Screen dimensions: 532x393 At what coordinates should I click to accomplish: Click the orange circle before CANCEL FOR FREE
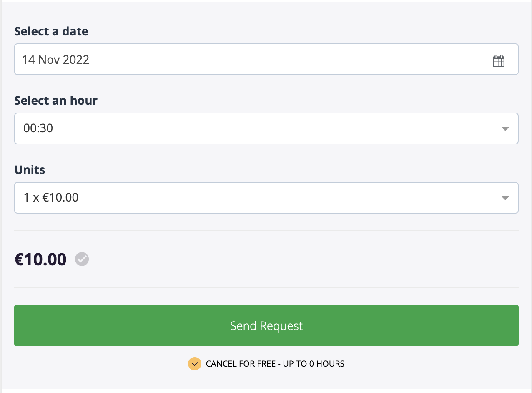pyautogui.click(x=194, y=363)
